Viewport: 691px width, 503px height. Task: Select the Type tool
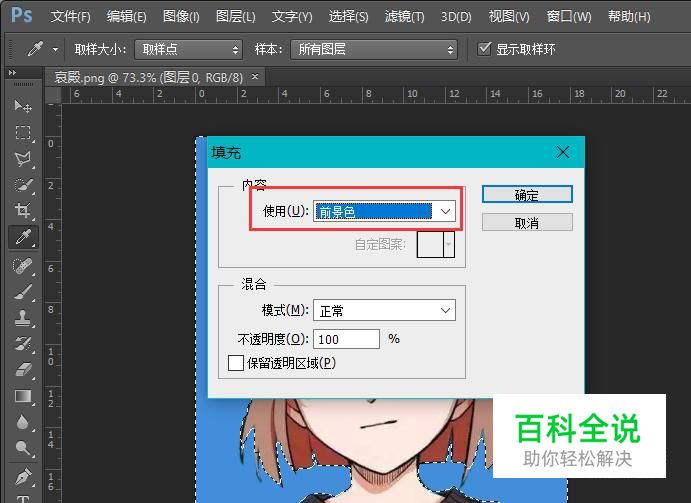(23, 499)
